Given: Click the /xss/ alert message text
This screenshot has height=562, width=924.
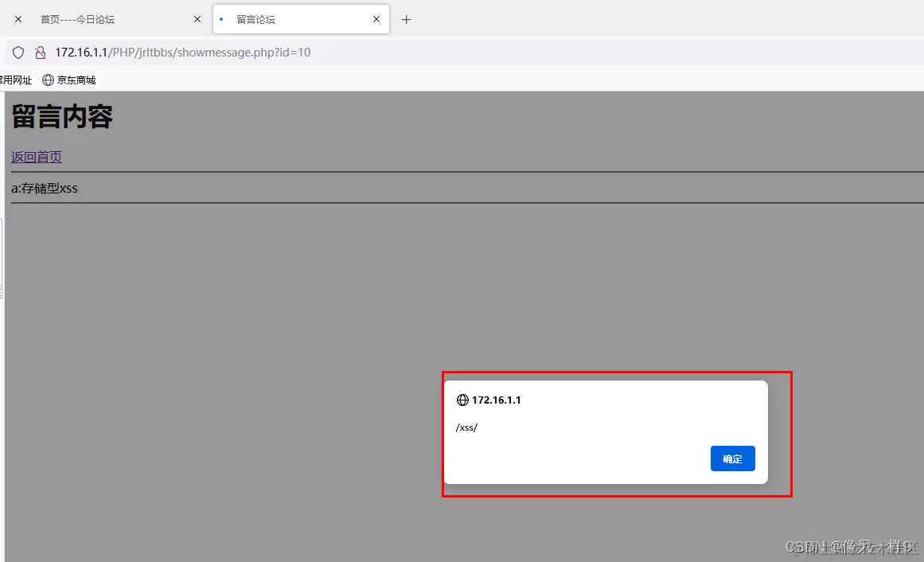Looking at the screenshot, I should coord(466,427).
